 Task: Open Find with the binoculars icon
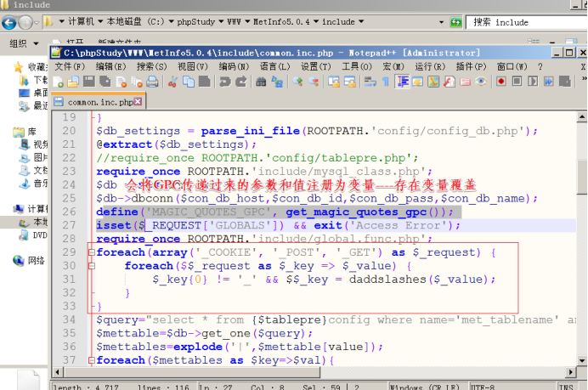click(x=261, y=82)
